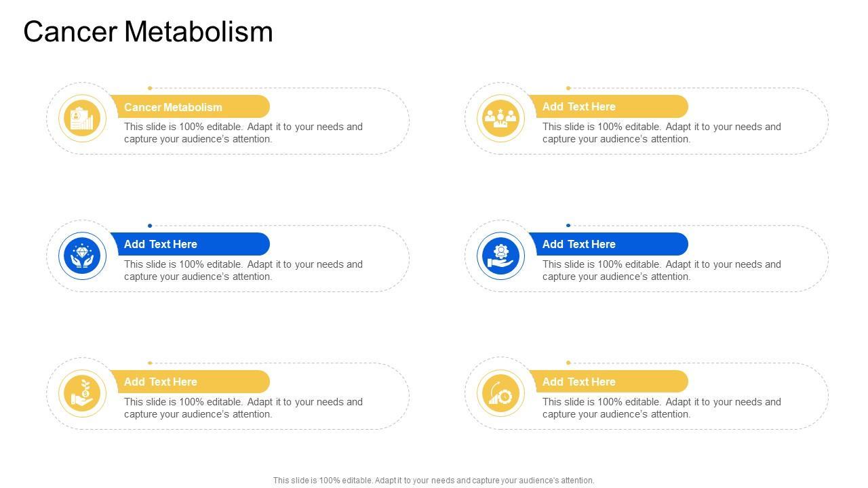
Task: Click left blue Add Text Here banner
Action: point(190,244)
